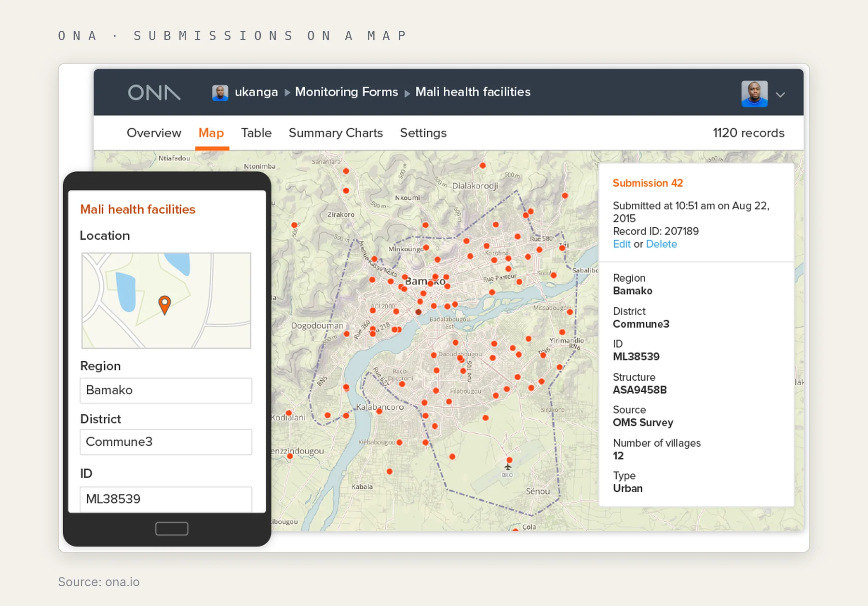Click the Kalabancoro label on map
Image resolution: width=868 pixels, height=606 pixels.
[380, 407]
